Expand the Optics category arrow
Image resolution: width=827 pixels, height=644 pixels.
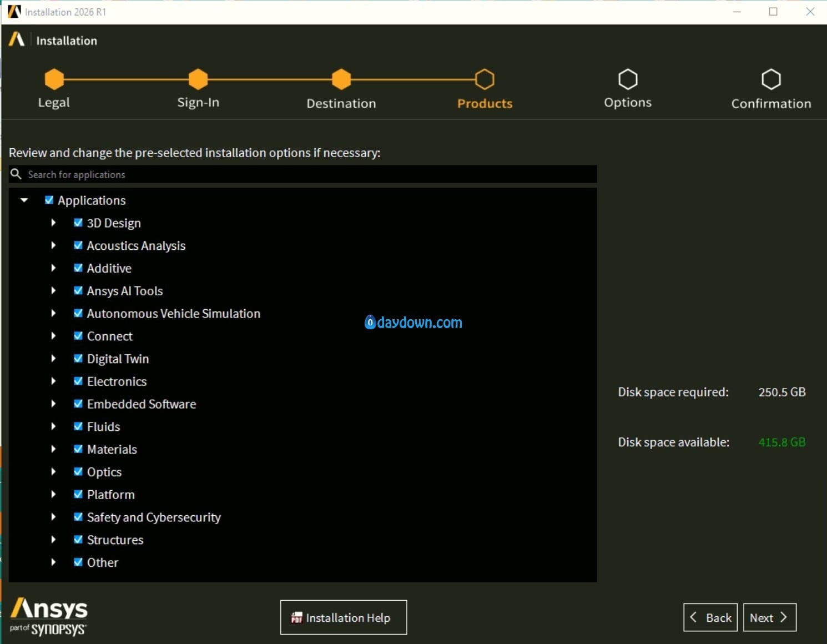[53, 472]
